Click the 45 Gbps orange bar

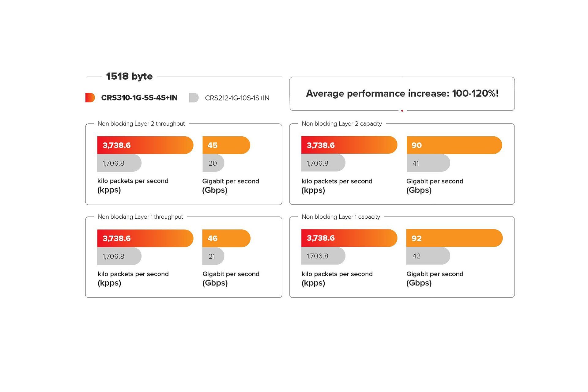226,145
